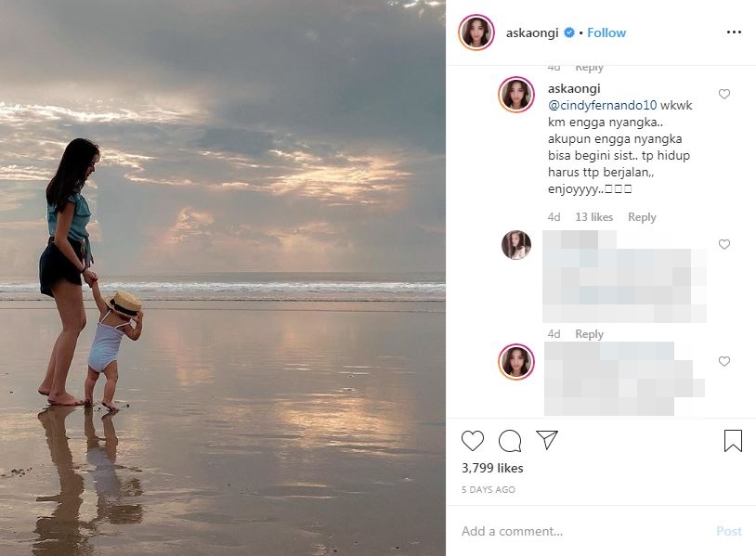Image resolution: width=756 pixels, height=556 pixels.
Task: Toggle the heart on the second comment
Action: pos(724,244)
